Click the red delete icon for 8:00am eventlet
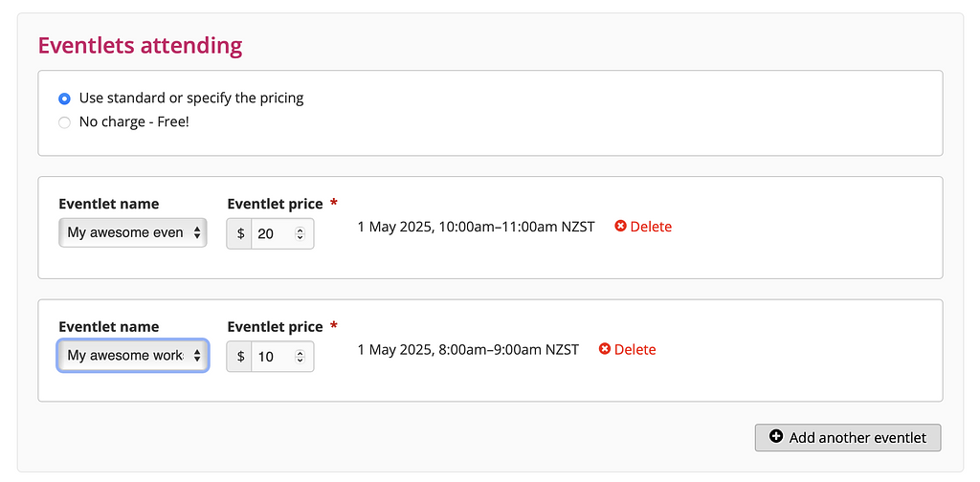This screenshot has width=980, height=482. (605, 350)
